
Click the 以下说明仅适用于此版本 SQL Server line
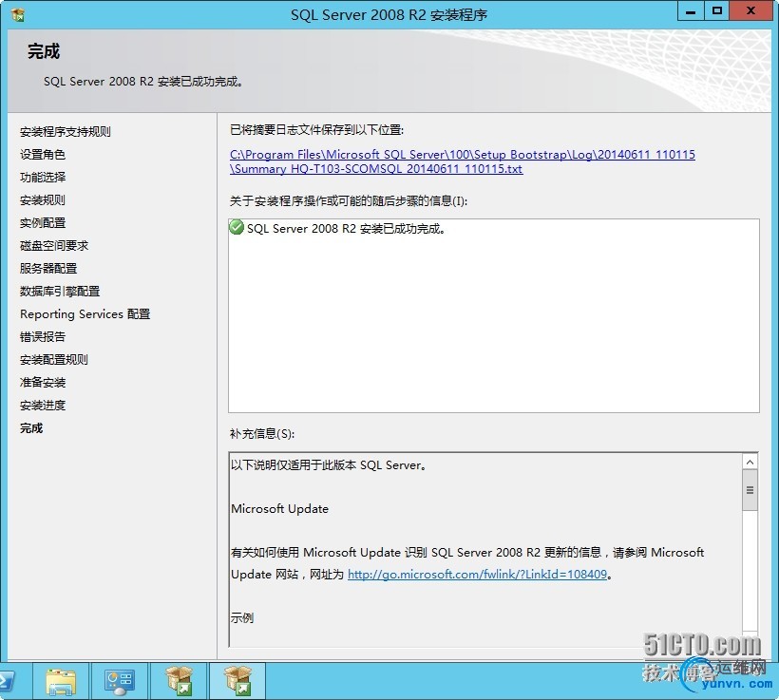pos(329,465)
